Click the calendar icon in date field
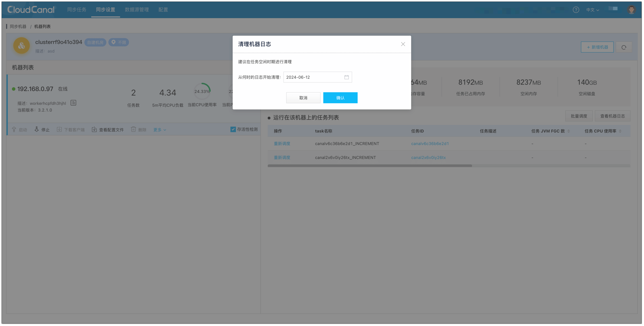 pyautogui.click(x=346, y=77)
